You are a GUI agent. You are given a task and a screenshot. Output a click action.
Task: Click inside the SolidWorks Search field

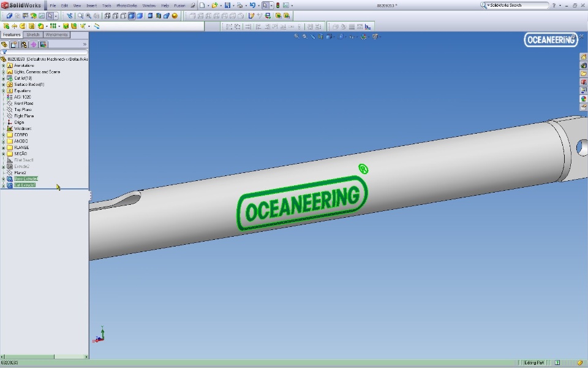coord(519,6)
